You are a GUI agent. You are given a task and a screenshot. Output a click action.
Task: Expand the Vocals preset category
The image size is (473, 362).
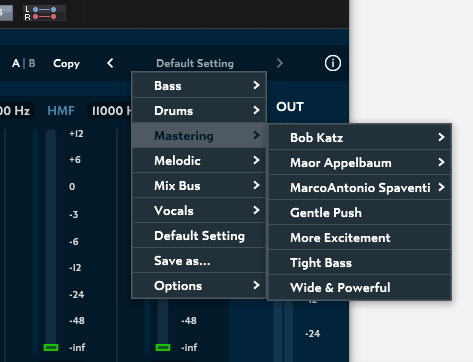point(199,210)
